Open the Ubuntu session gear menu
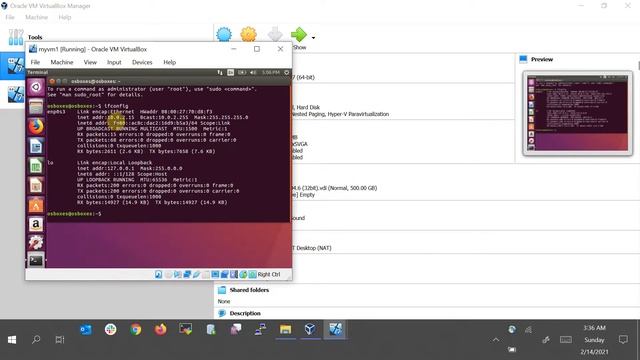The image size is (640, 360). click(287, 72)
